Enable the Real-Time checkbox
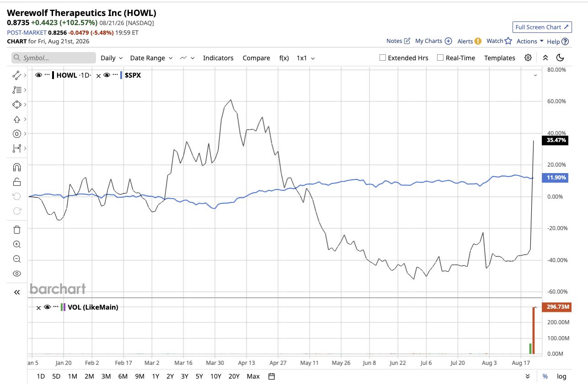Screen dimensions: 588x390 [440, 58]
